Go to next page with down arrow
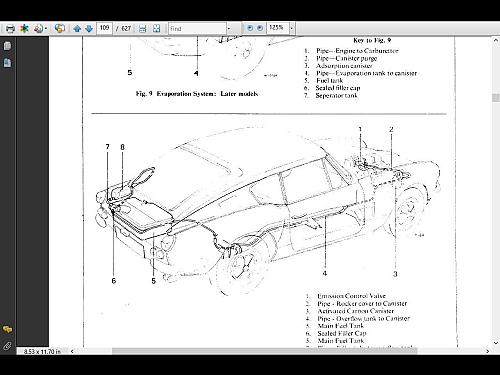The image size is (500, 375). 89,29
